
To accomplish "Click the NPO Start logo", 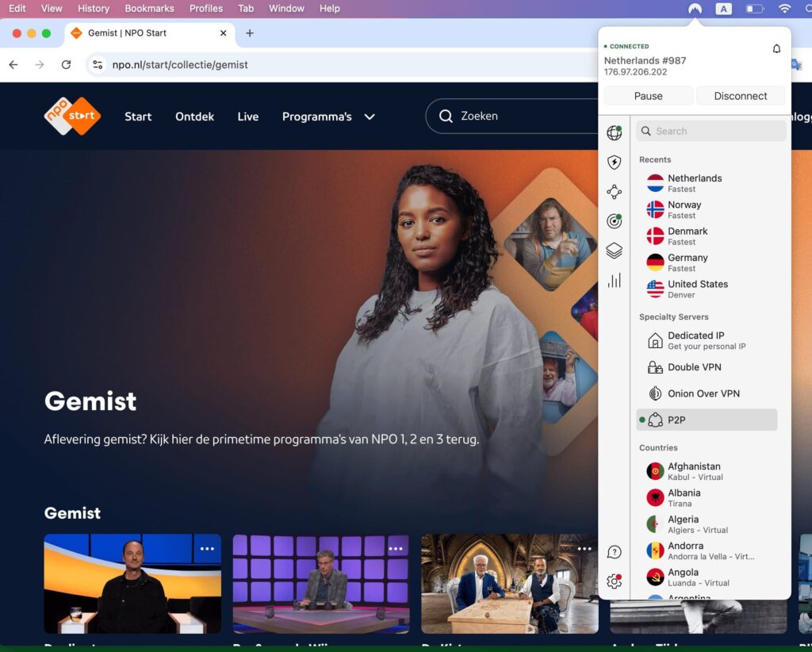I will (x=72, y=117).
